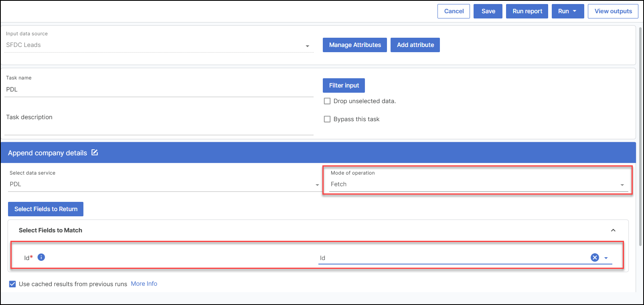
Task: Click the edit icon beside Append company details
Action: click(x=95, y=152)
